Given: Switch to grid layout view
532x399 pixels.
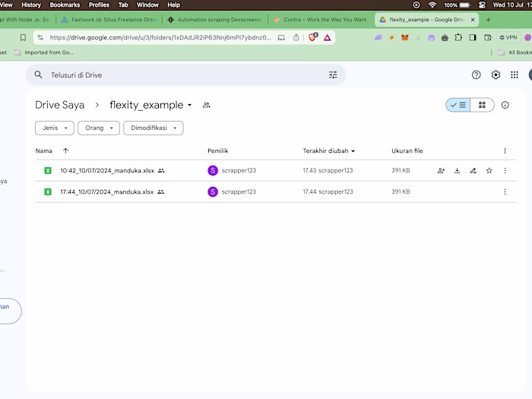Looking at the screenshot, I should tap(482, 105).
